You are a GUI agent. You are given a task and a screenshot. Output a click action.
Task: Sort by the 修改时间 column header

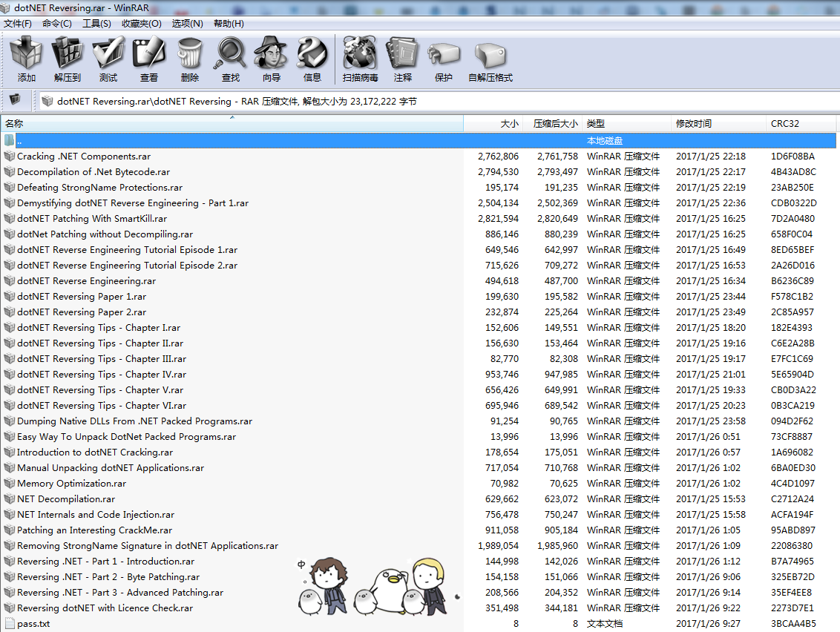tap(719, 124)
